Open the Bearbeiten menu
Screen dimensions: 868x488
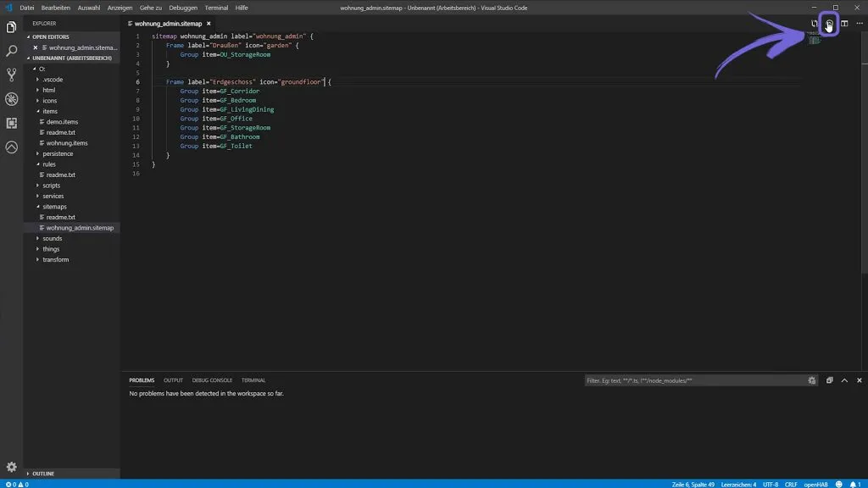[55, 8]
